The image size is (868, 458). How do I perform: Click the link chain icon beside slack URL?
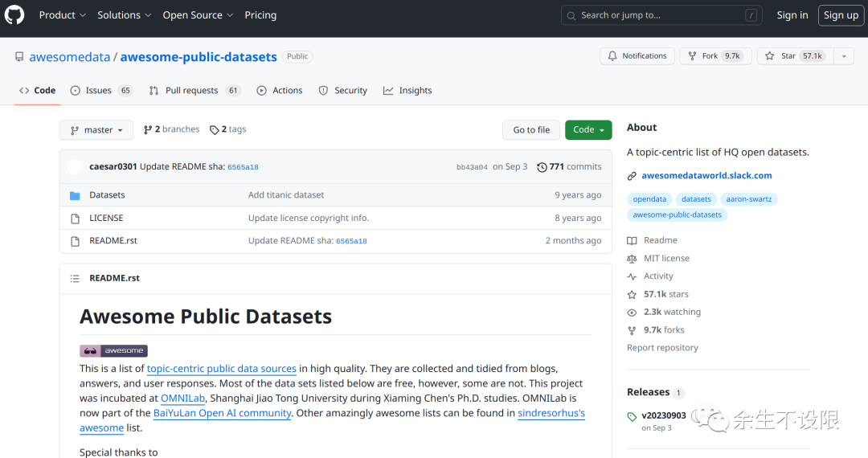click(x=632, y=176)
